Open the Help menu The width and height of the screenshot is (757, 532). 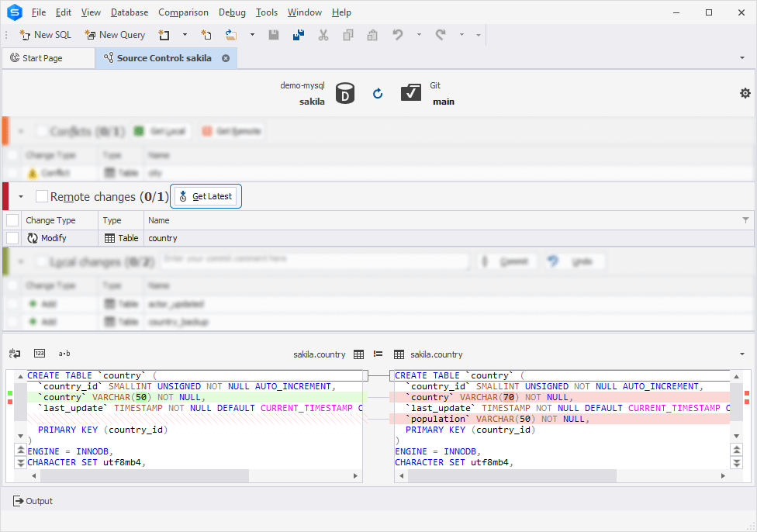[341, 12]
